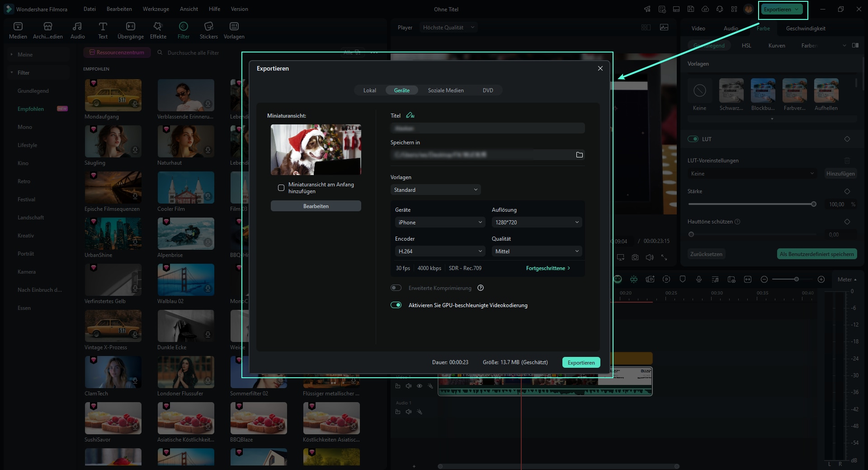Check Miniaturansicht am Anfang hinzufügen

[281, 188]
